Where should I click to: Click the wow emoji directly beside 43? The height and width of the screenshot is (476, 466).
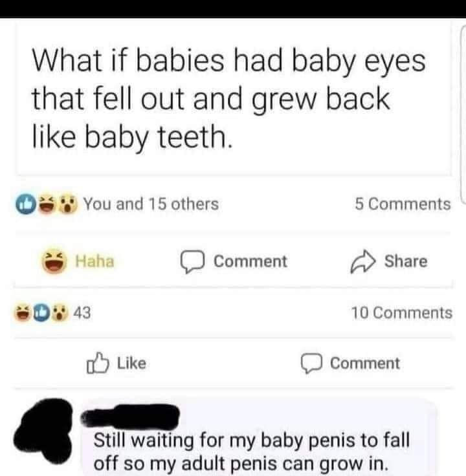coord(61,313)
